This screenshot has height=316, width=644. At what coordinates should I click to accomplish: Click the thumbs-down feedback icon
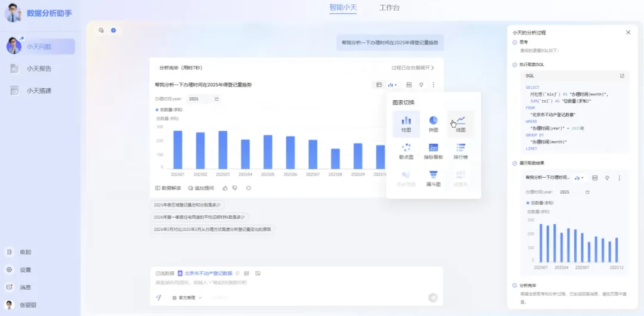pos(235,188)
